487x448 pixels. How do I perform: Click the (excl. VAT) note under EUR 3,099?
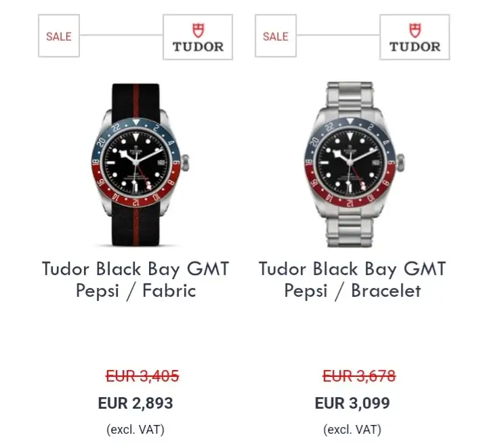point(352,430)
